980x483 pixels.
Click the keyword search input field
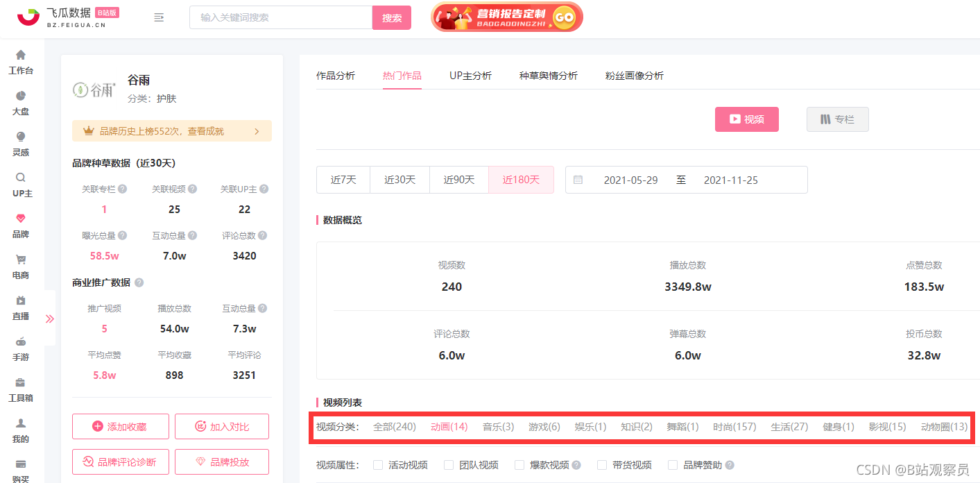click(x=281, y=17)
